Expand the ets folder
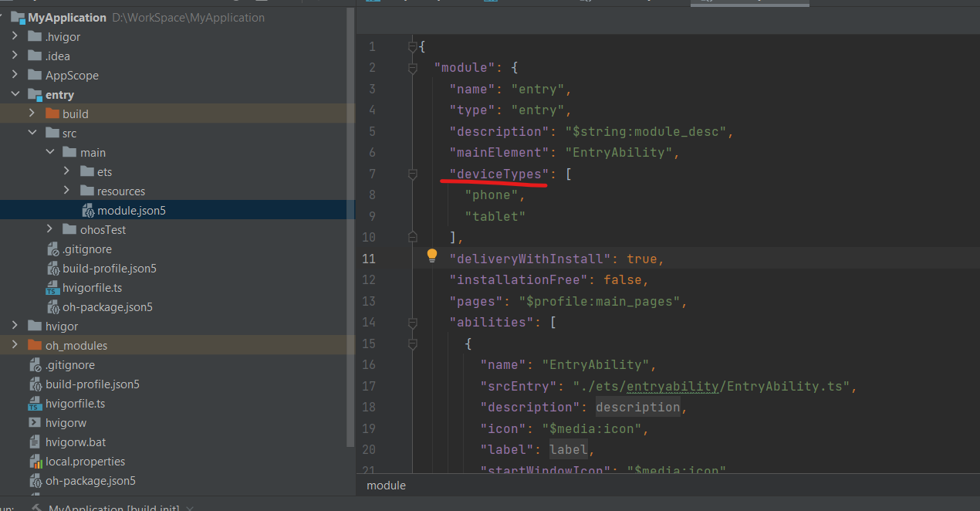This screenshot has height=511, width=980. [x=67, y=171]
